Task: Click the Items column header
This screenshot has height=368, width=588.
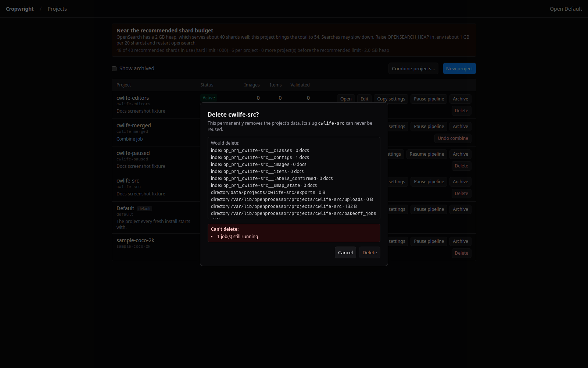Action: tap(276, 85)
